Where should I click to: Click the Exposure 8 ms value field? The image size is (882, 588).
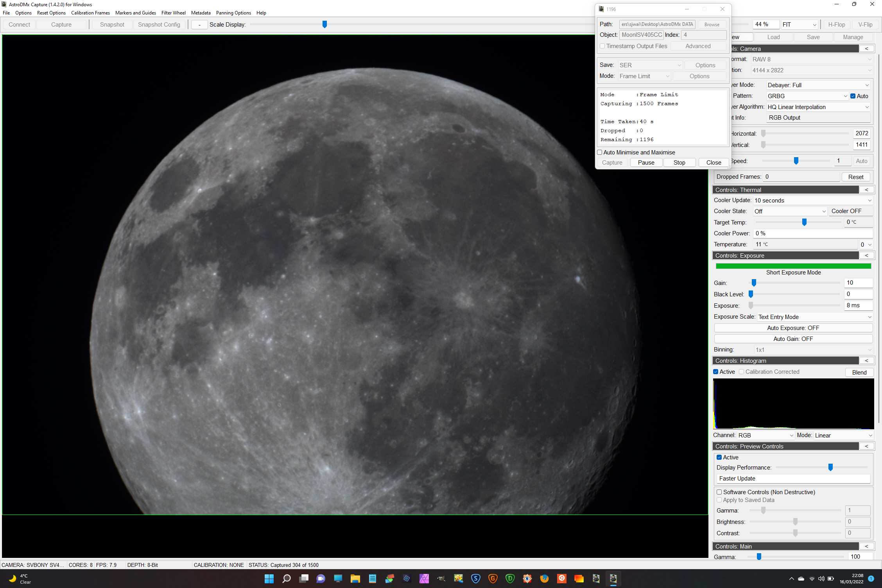(x=858, y=306)
